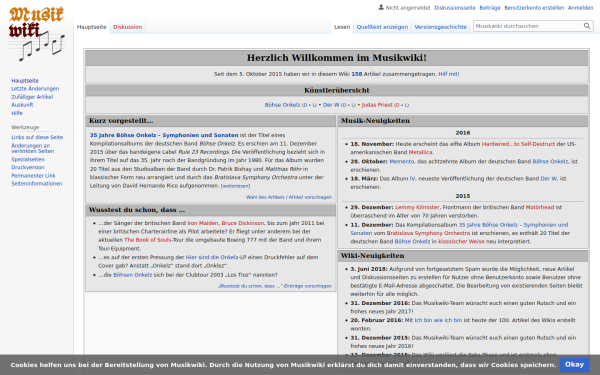Screen dimensions: 600x375
Task: Open Seiteninformationen link
Action: (x=36, y=184)
